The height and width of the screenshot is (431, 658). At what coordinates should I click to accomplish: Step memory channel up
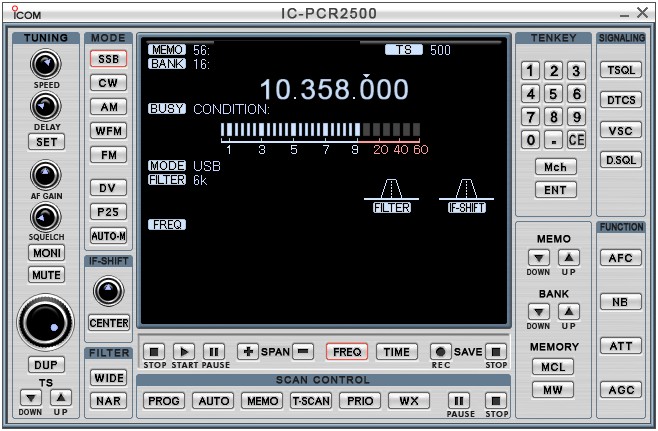569,258
